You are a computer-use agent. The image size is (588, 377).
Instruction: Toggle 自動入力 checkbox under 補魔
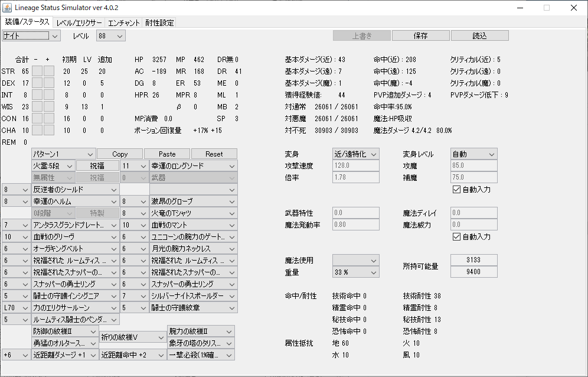(456, 190)
